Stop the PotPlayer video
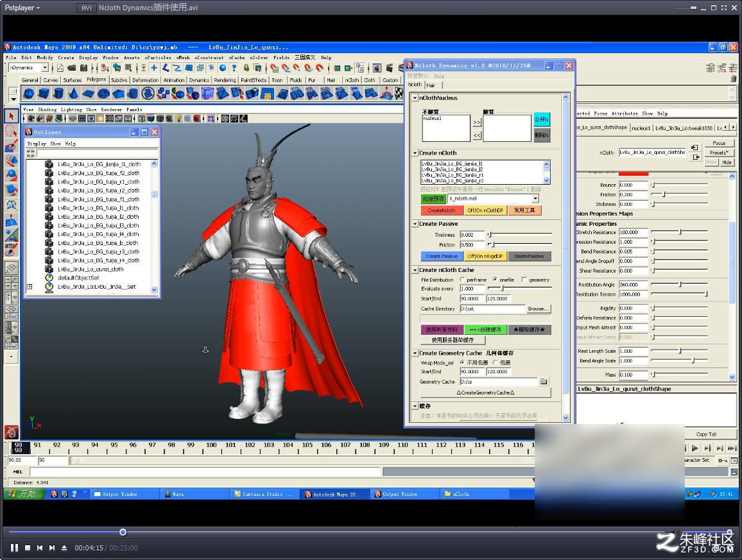This screenshot has height=560, width=742. tap(28, 548)
